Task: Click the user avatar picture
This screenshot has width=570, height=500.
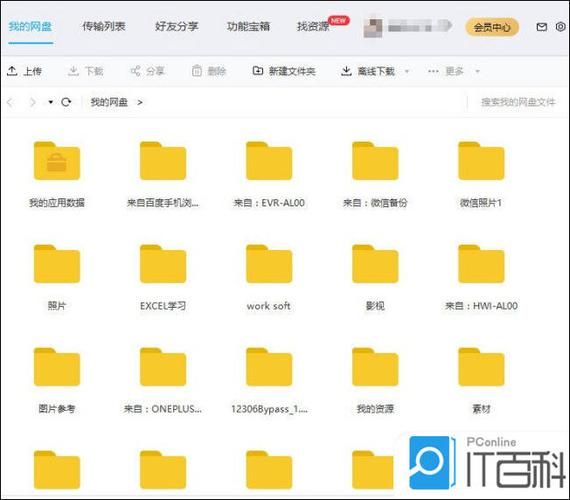Action: (373, 27)
